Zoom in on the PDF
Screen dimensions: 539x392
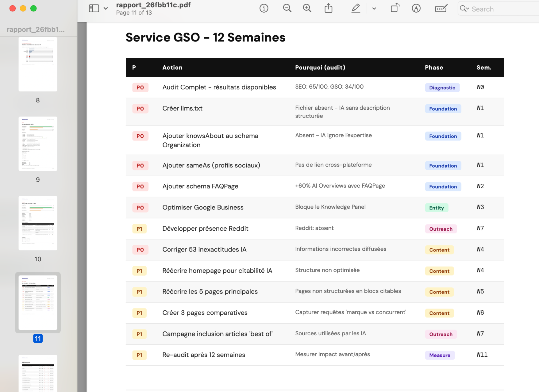(x=307, y=8)
